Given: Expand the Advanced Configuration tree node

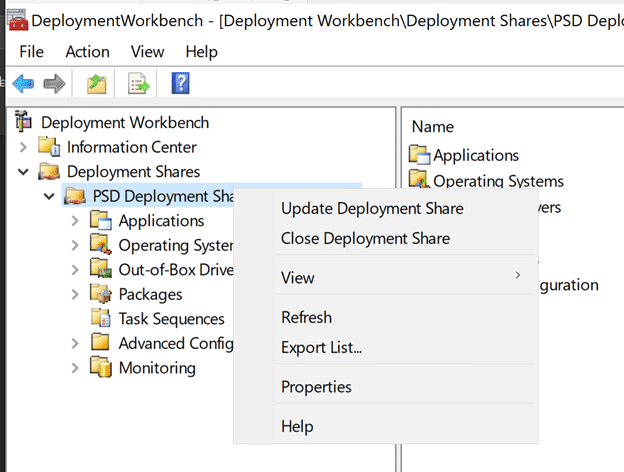Looking at the screenshot, I should [75, 343].
